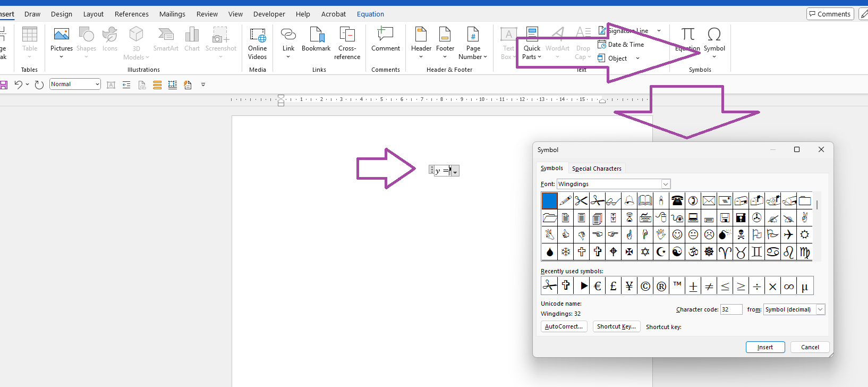Open the Mailings ribbon tab
This screenshot has height=387, width=868.
172,14
